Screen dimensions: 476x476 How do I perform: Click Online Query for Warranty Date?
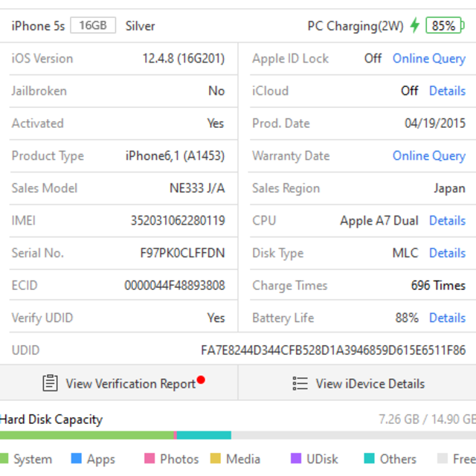click(x=429, y=155)
